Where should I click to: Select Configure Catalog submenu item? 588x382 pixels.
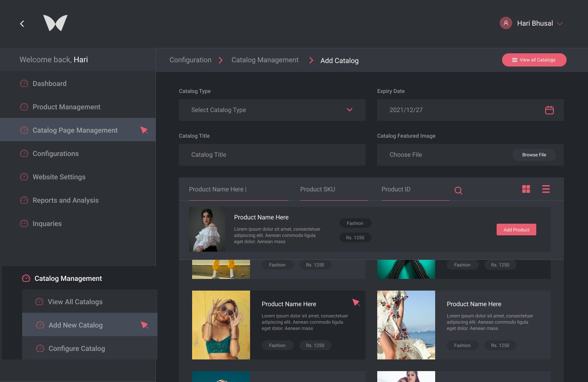point(77,349)
